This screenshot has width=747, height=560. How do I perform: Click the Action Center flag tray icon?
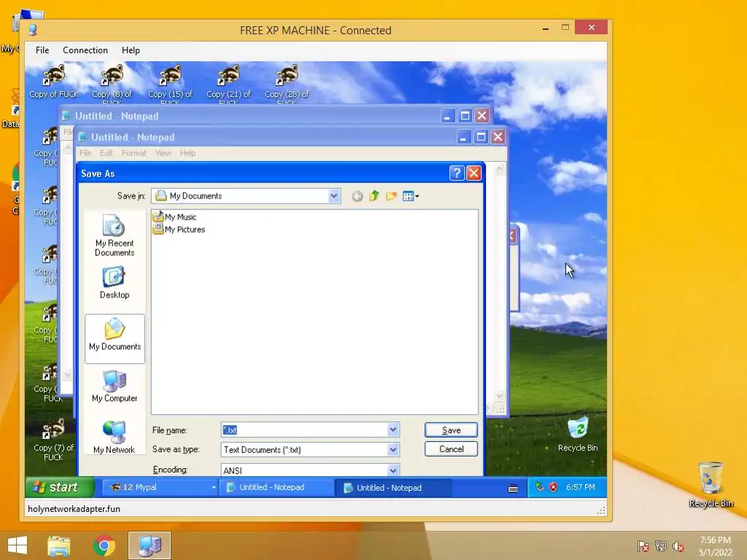pyautogui.click(x=643, y=546)
